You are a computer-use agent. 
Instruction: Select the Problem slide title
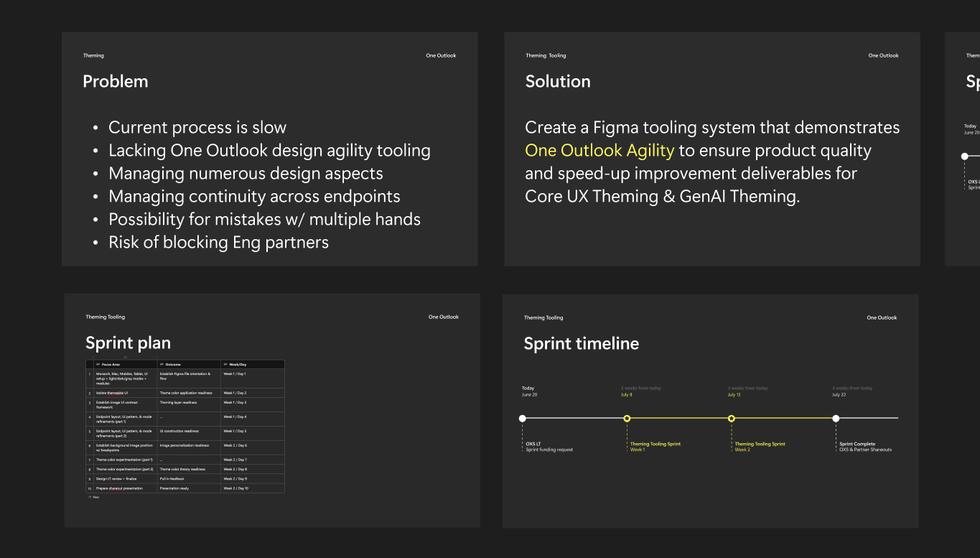coord(116,82)
